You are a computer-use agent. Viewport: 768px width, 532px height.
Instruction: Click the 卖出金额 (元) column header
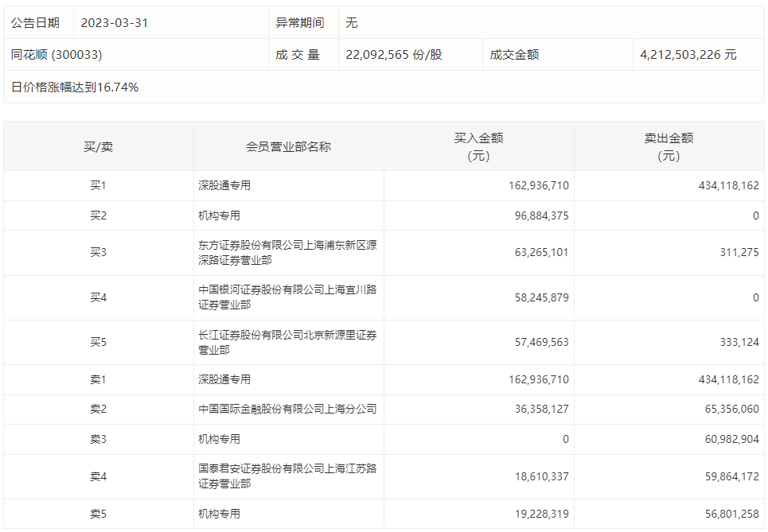tap(669, 147)
